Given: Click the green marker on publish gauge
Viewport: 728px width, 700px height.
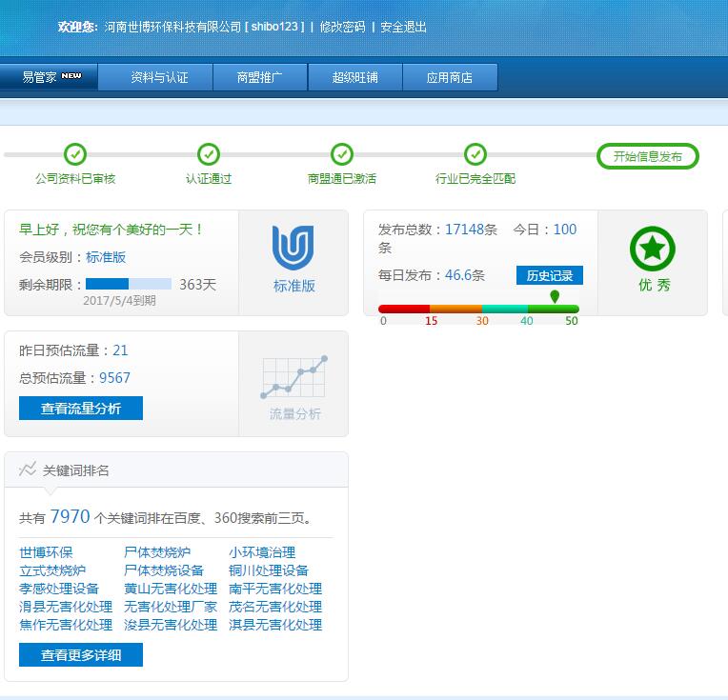Looking at the screenshot, I should point(555,297).
